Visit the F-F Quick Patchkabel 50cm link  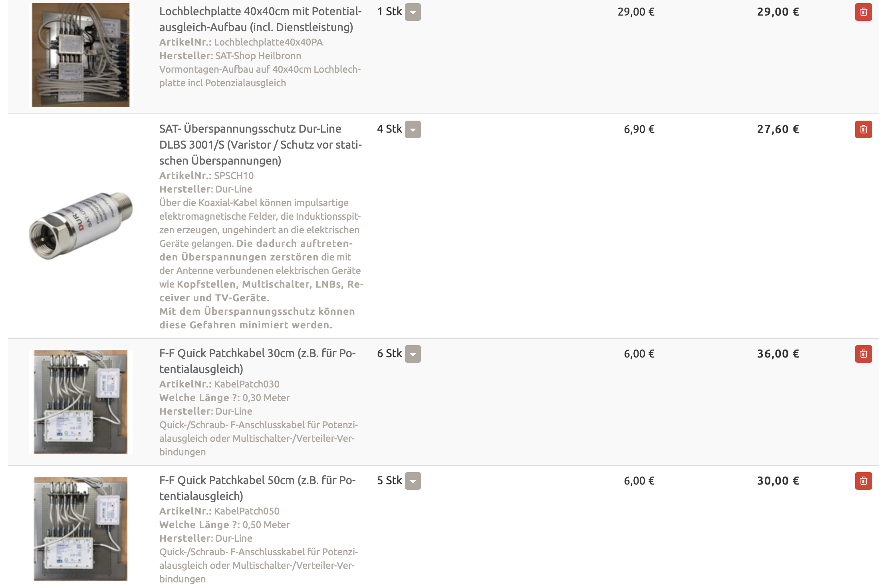pos(257,488)
